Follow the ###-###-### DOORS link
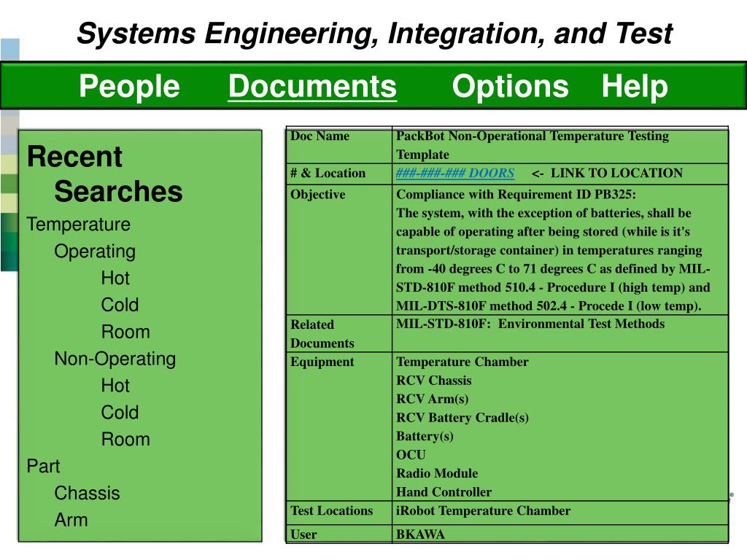This screenshot has height=560, width=747. pyautogui.click(x=455, y=173)
